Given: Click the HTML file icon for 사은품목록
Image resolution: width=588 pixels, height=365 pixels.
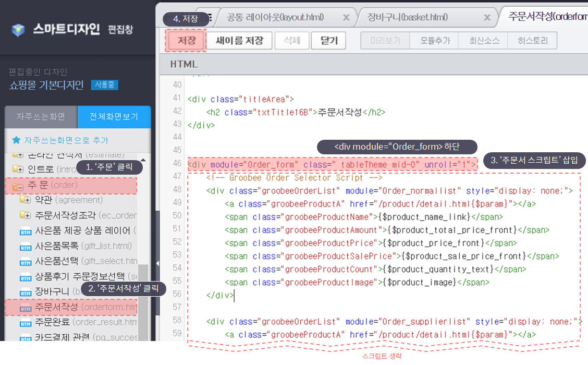Looking at the screenshot, I should [x=25, y=247].
